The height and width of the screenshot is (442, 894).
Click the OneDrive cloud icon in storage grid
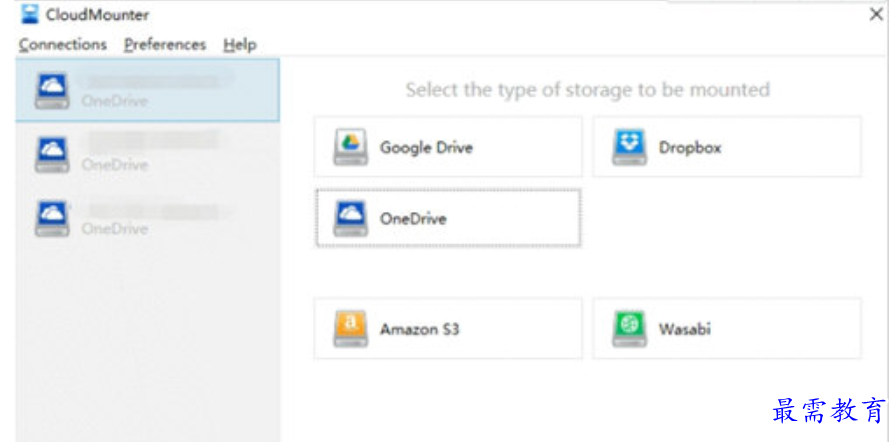pos(350,217)
